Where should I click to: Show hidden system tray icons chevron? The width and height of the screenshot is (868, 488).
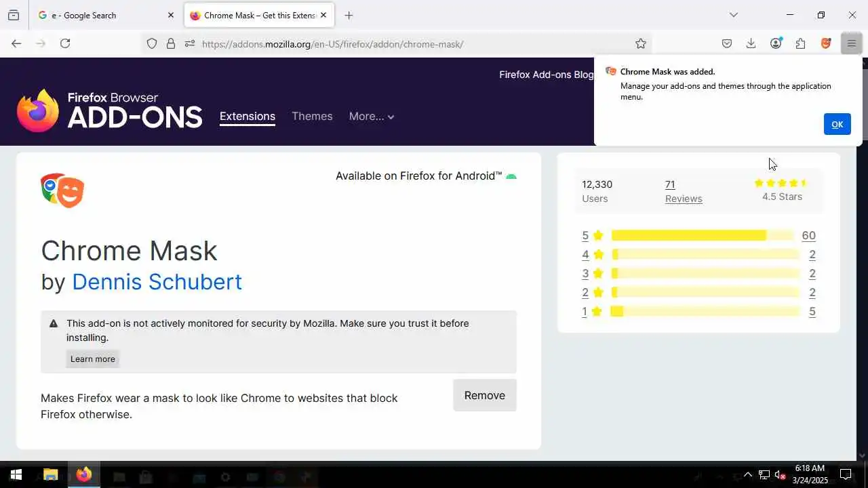pos(748,475)
